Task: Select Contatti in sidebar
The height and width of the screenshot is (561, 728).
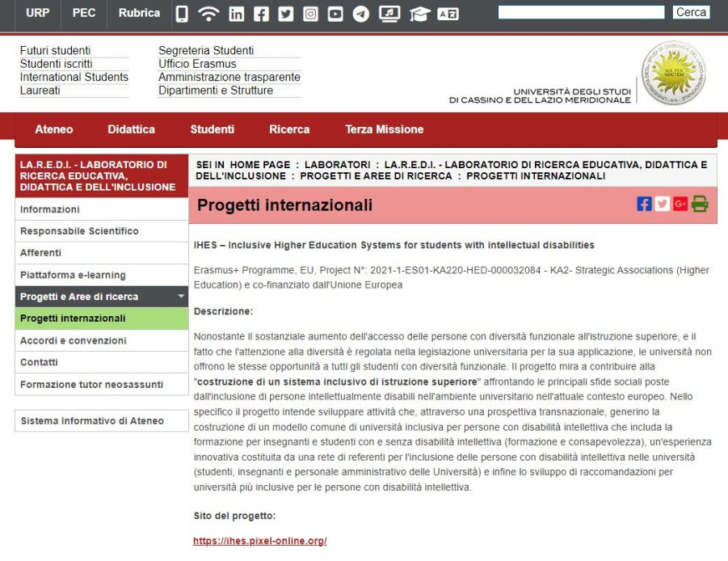Action: pos(102,362)
